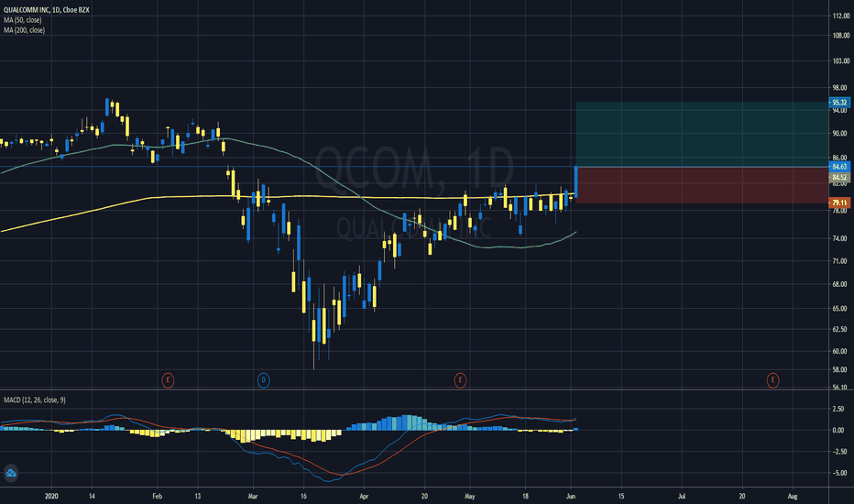Click the 112.00 price axis label
The height and width of the screenshot is (504, 854).
click(x=840, y=16)
